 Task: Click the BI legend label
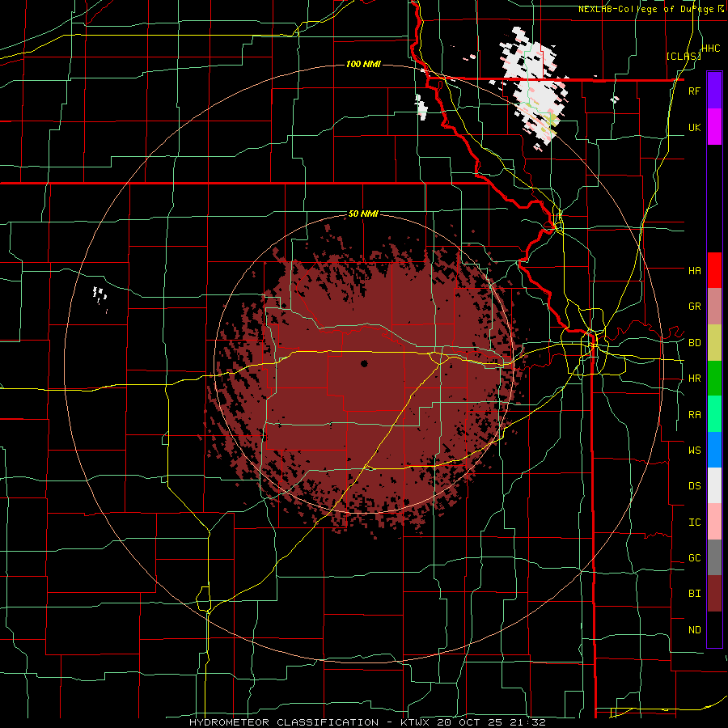click(x=694, y=594)
